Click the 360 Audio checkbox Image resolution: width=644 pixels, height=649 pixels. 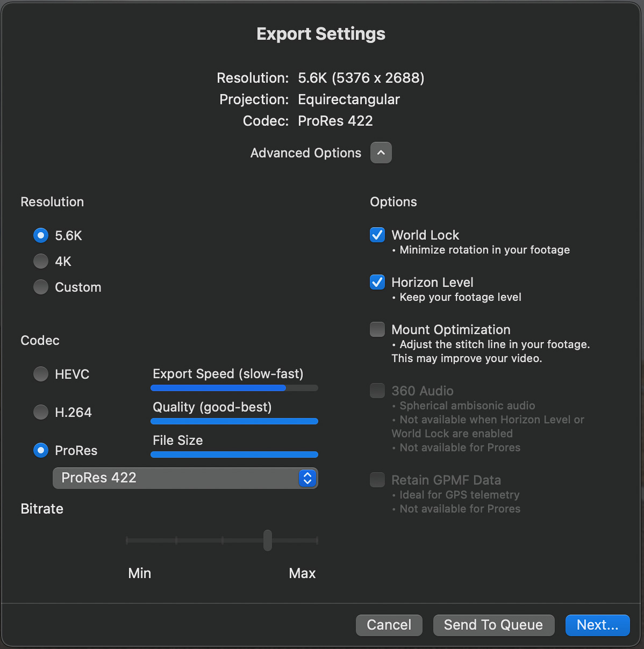pyautogui.click(x=377, y=391)
